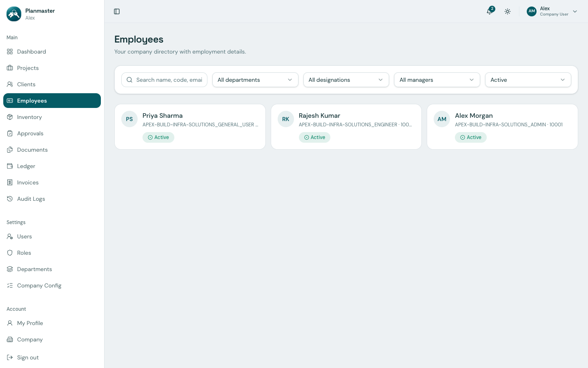This screenshot has height=368, width=588.
Task: Click the Audit Logs history icon
Action: click(10, 199)
